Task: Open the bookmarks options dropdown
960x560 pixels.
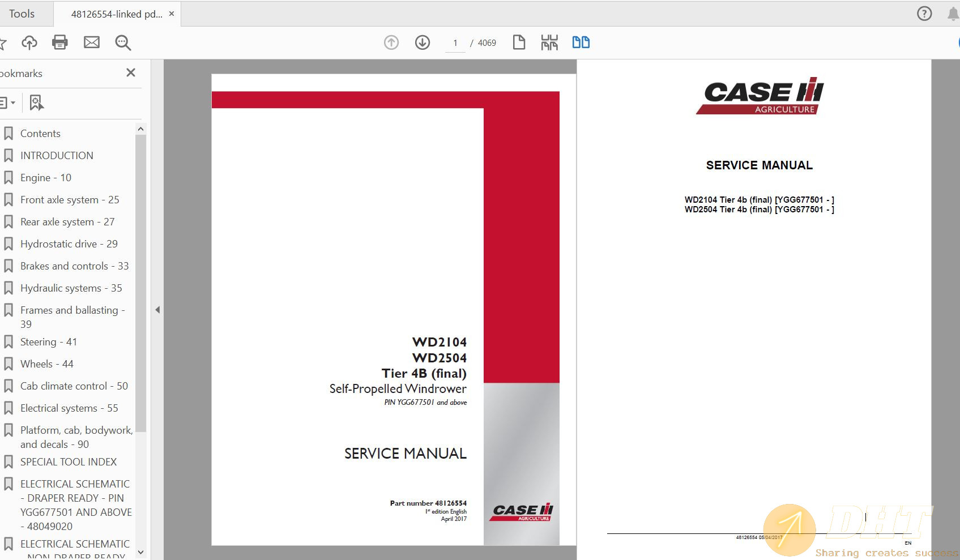Action: 7,102
